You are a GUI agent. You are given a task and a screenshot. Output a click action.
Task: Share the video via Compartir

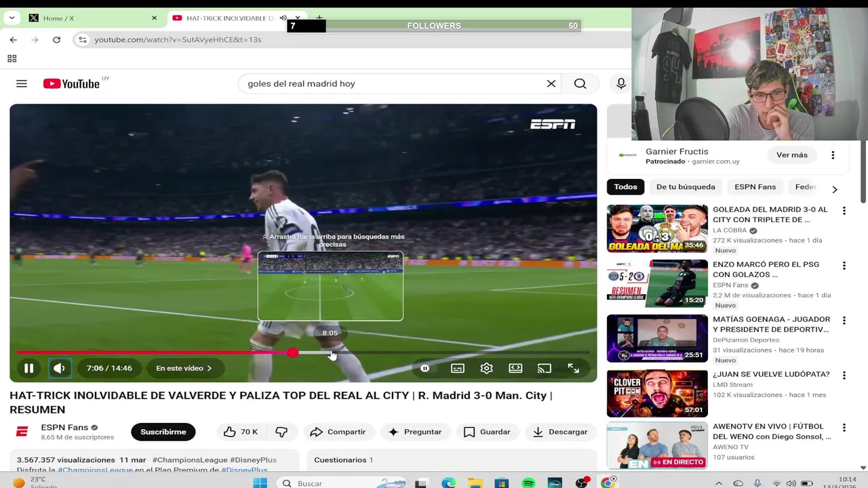pyautogui.click(x=337, y=432)
